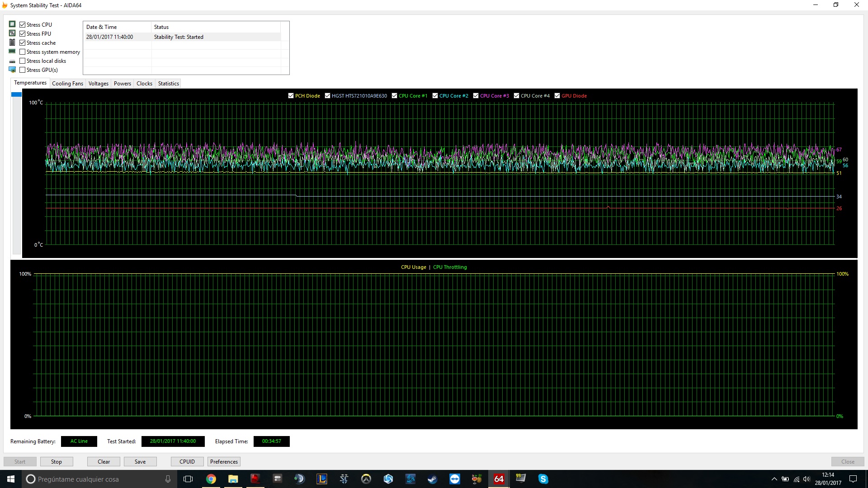This screenshot has height=488, width=868.
Task: Toggle CPU Core #3 graph line
Action: click(x=476, y=95)
